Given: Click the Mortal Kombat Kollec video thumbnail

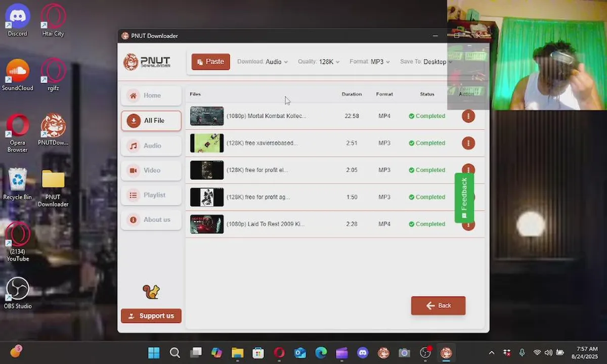Looking at the screenshot, I should (x=207, y=116).
